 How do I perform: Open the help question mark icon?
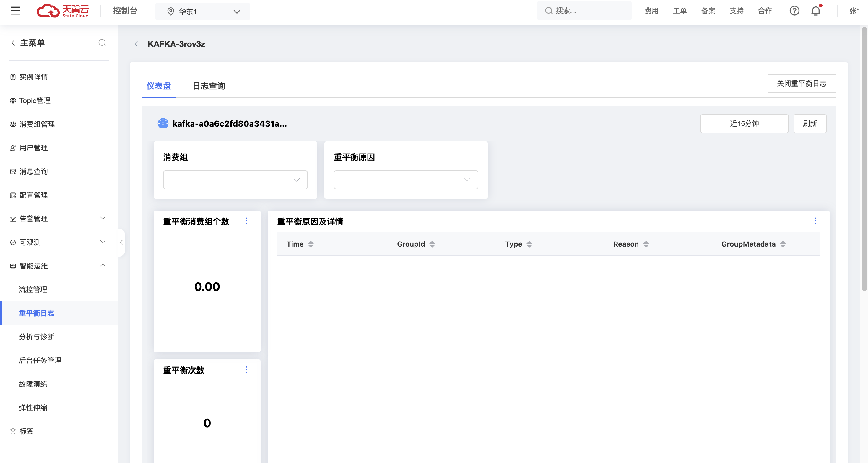pyautogui.click(x=794, y=11)
